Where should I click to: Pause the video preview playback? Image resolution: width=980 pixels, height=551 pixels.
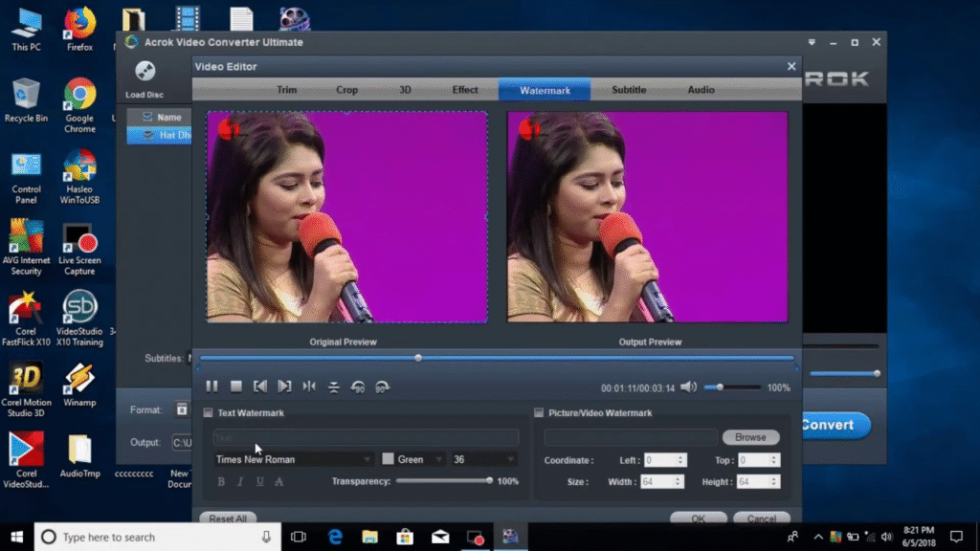(212, 386)
